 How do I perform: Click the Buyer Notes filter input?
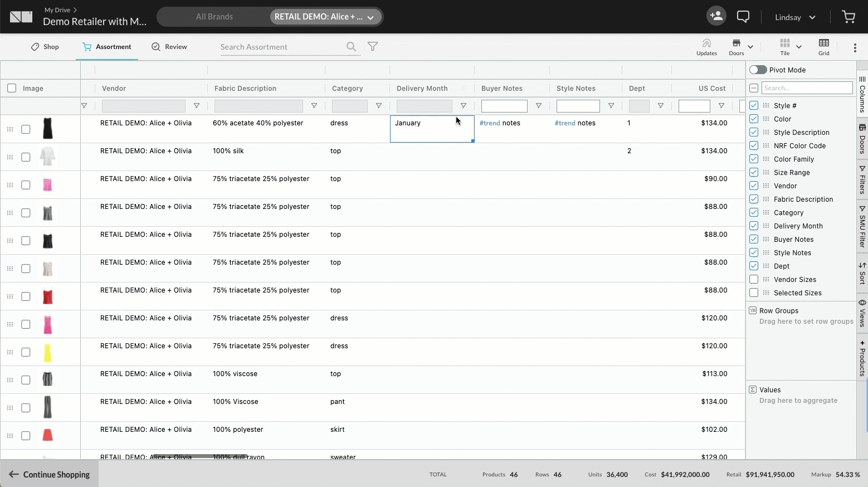point(504,106)
